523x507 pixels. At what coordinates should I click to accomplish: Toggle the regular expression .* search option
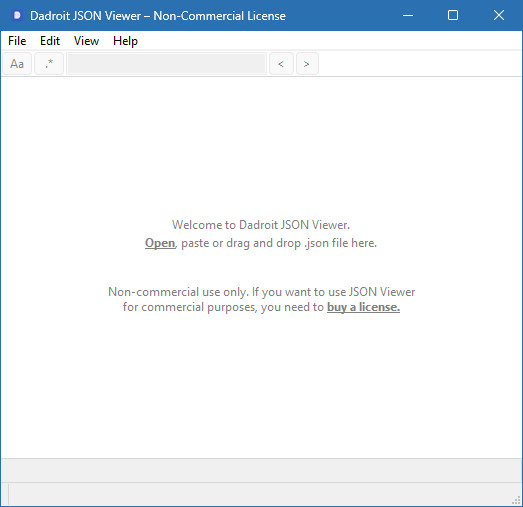[49, 63]
